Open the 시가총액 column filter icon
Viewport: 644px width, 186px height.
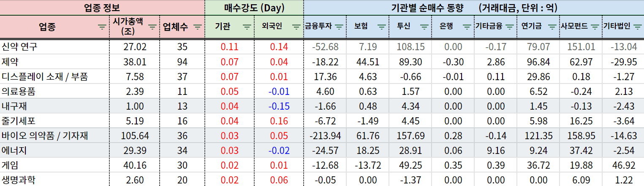(x=152, y=27)
